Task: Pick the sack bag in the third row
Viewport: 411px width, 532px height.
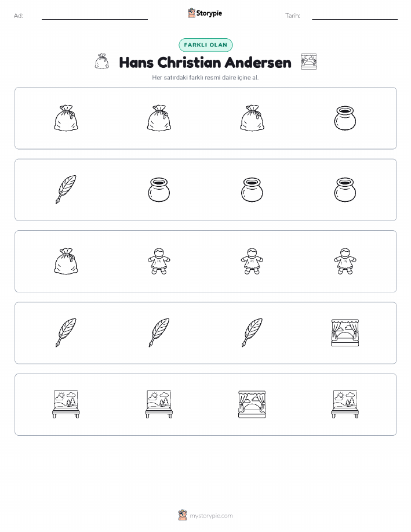Action: point(66,261)
